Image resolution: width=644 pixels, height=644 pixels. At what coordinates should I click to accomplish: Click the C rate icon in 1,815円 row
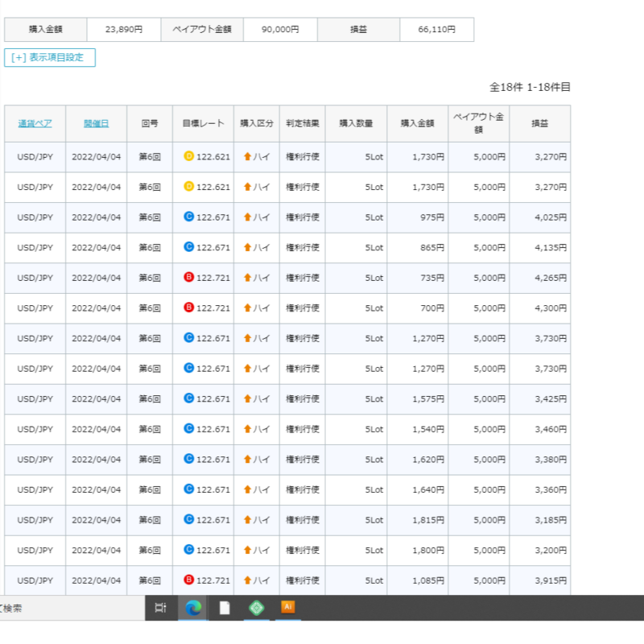pyautogui.click(x=188, y=519)
